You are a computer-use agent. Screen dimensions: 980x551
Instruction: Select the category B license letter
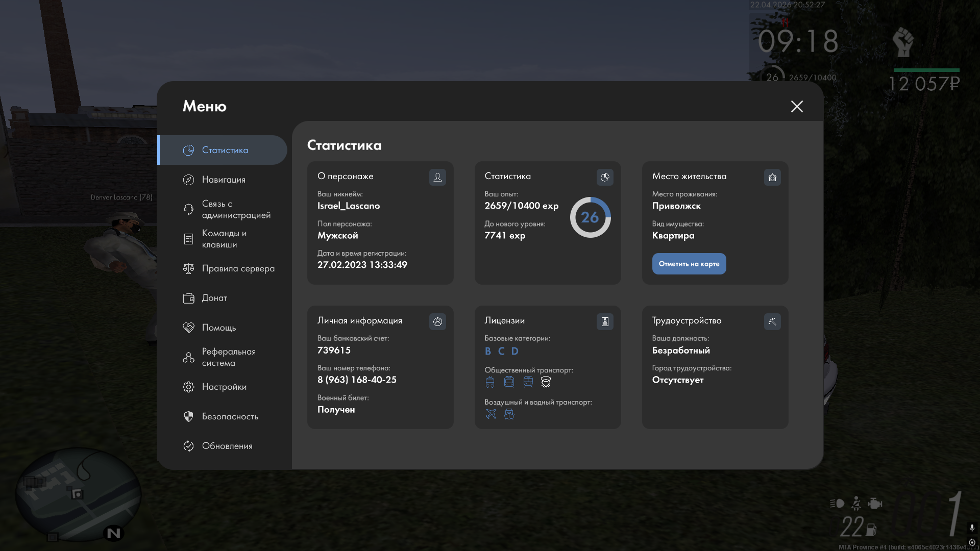(488, 351)
